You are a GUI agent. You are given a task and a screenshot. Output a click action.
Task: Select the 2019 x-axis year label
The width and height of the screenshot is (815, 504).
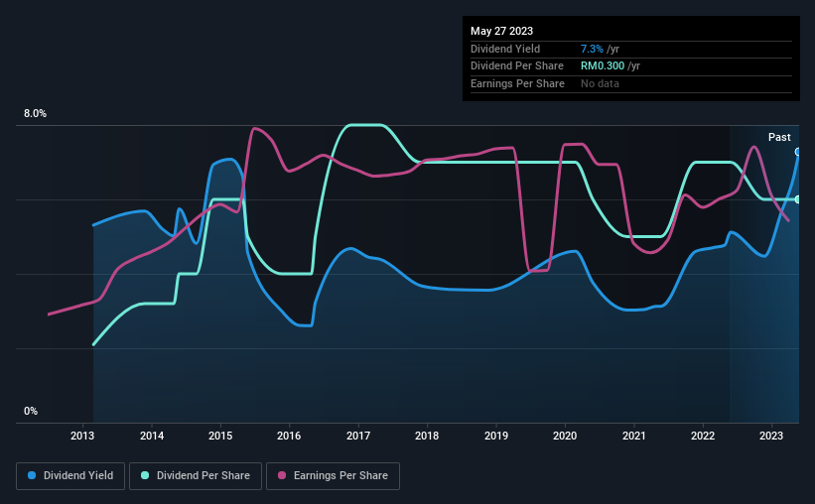click(496, 436)
